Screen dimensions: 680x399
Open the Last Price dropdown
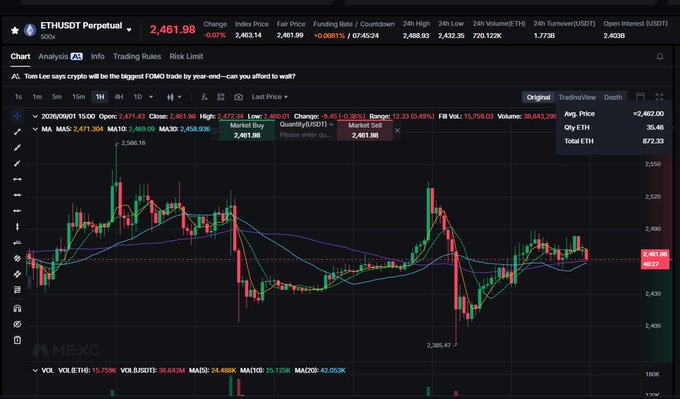pos(270,97)
